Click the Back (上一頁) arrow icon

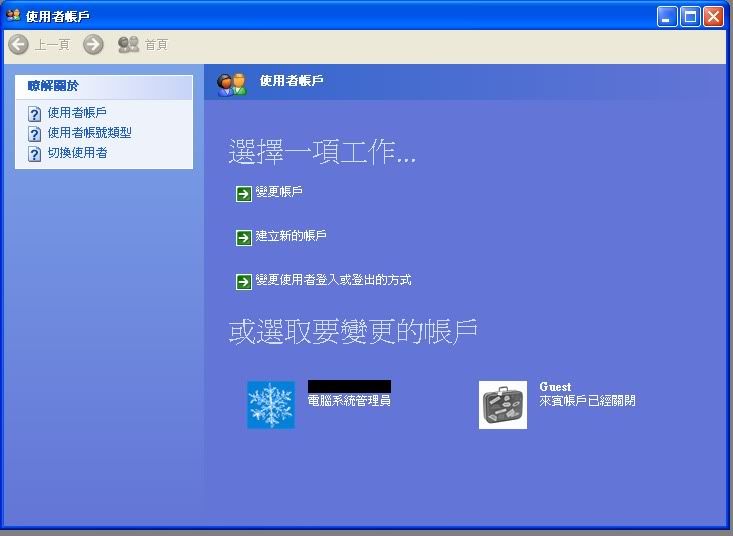18,44
